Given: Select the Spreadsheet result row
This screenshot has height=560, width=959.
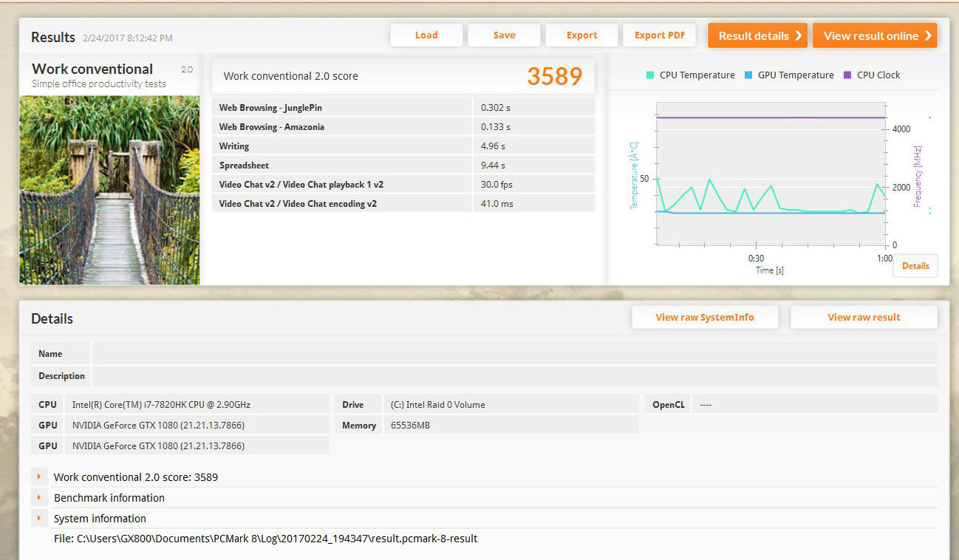Looking at the screenshot, I should click(x=403, y=165).
